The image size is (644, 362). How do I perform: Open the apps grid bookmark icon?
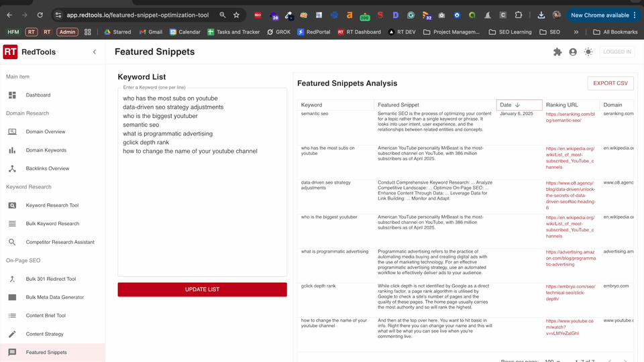[87, 32]
